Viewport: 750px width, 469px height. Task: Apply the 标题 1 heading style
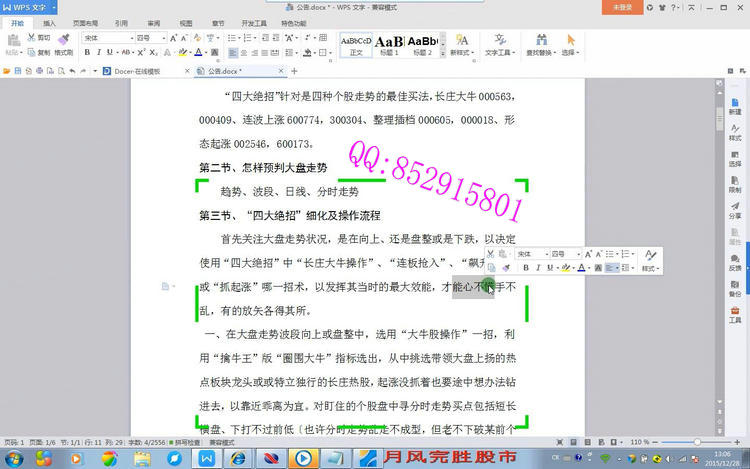click(x=388, y=45)
